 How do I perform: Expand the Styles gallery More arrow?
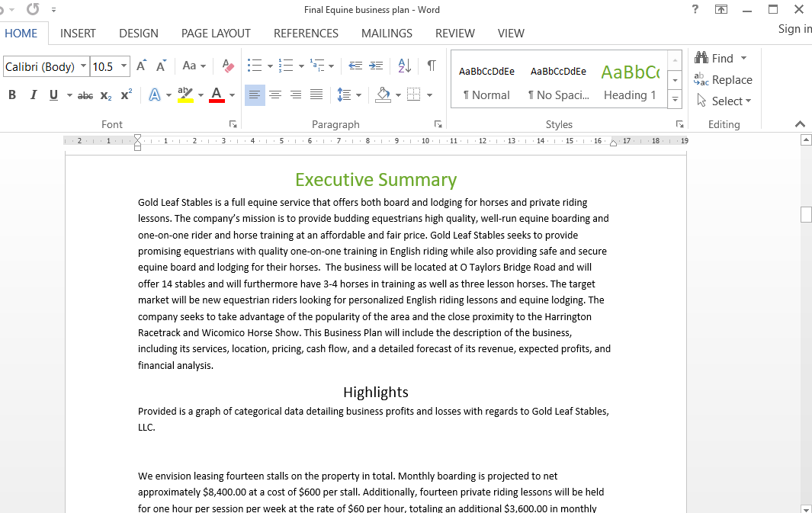[x=675, y=99]
